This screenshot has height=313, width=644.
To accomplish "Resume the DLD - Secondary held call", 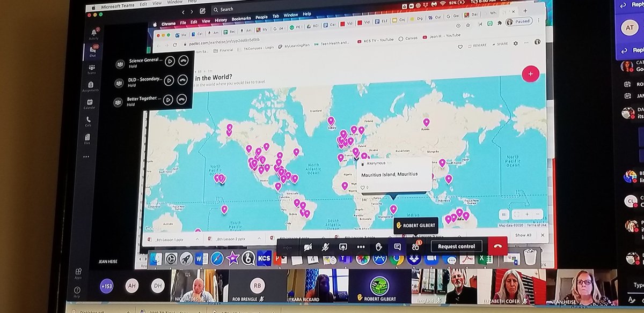I will pyautogui.click(x=168, y=80).
